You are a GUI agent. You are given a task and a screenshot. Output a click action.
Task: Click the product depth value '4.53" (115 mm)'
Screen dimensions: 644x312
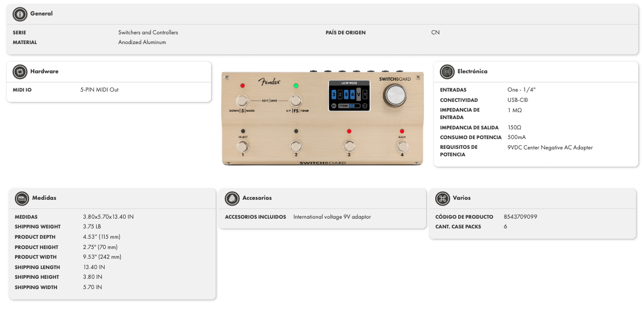point(102,237)
